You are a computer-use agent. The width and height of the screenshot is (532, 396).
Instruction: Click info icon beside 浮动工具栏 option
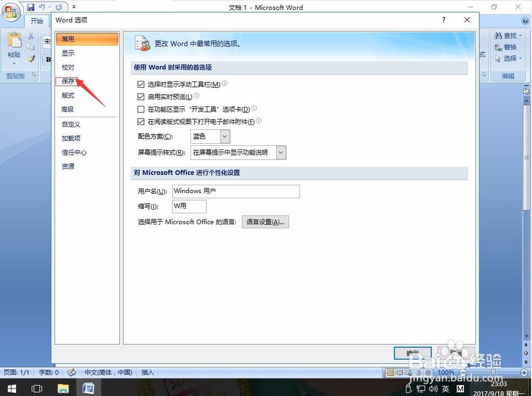tap(225, 84)
